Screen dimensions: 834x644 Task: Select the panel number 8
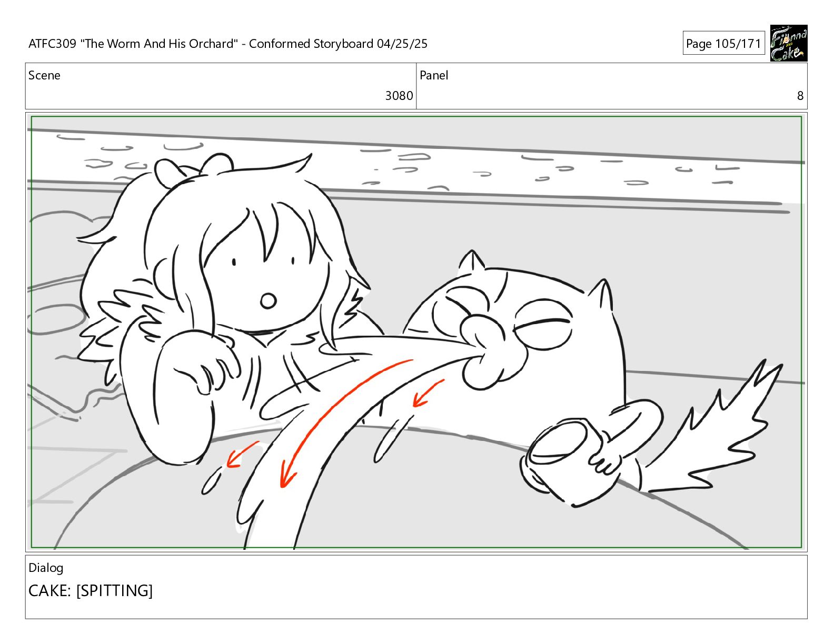800,96
